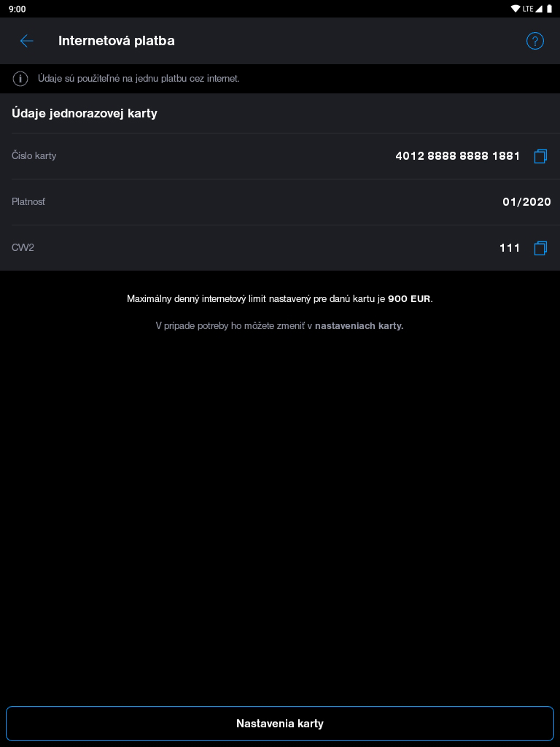Screen dimensions: 560x747
Task: Tap the expiry value 01/2020
Action: (526, 202)
